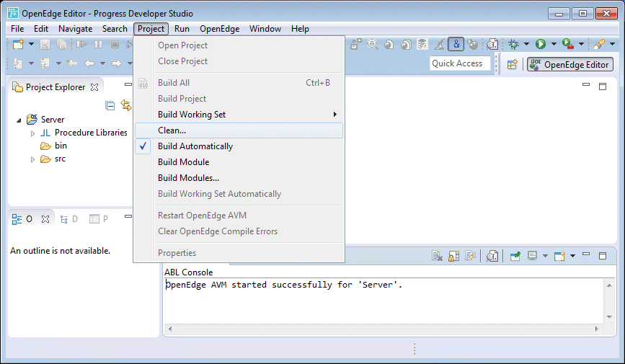Expand the src folder node
625x364 pixels.
click(32, 159)
